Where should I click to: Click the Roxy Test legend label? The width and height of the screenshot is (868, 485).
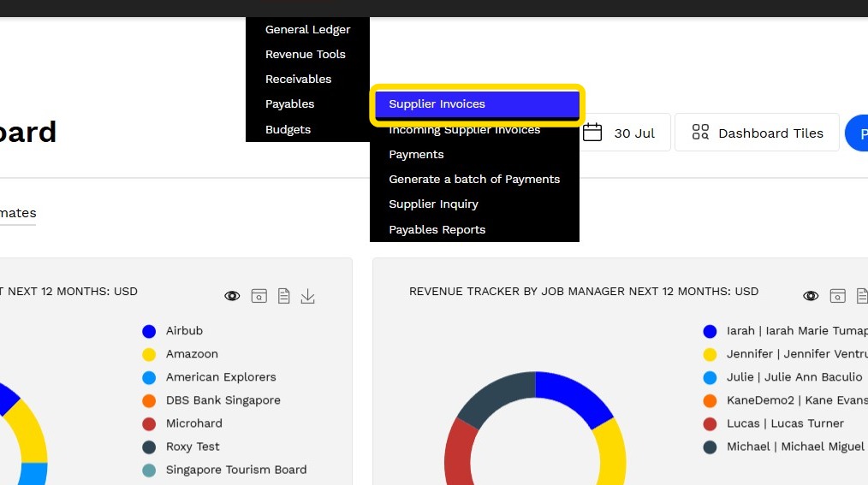[193, 447]
